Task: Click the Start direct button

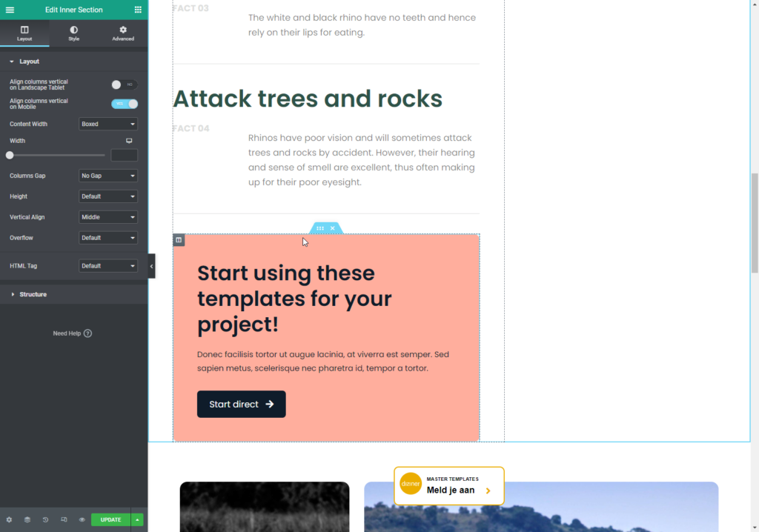Action: (241, 405)
